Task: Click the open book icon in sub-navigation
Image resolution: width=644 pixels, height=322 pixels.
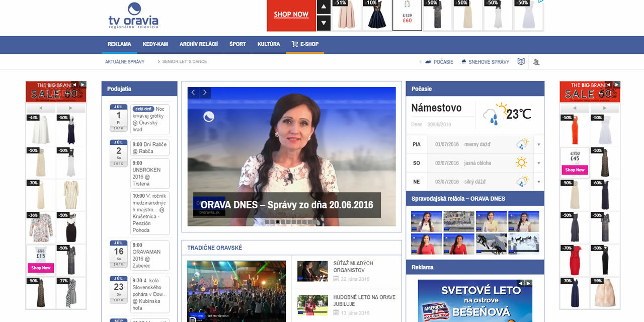Action: [x=521, y=62]
